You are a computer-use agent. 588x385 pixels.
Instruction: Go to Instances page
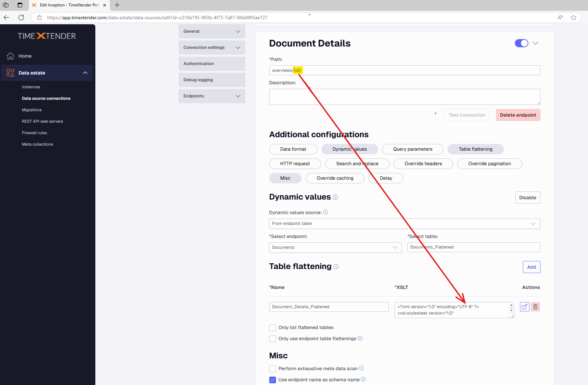point(31,87)
